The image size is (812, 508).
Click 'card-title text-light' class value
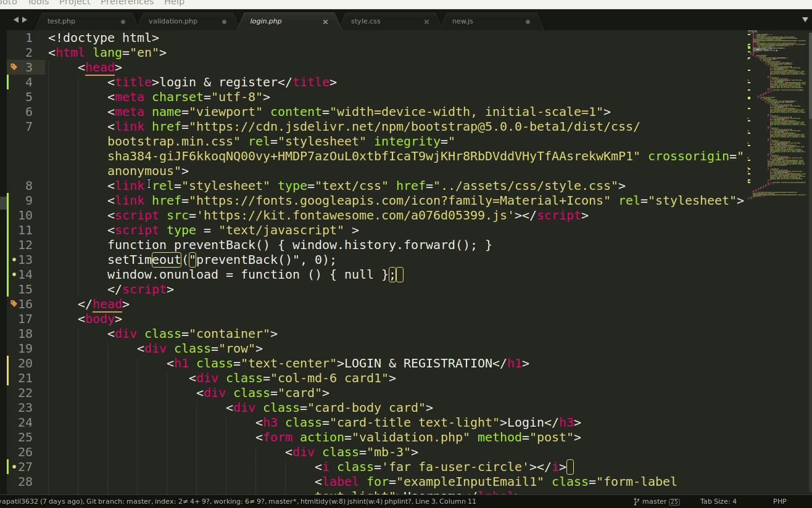[x=418, y=422]
